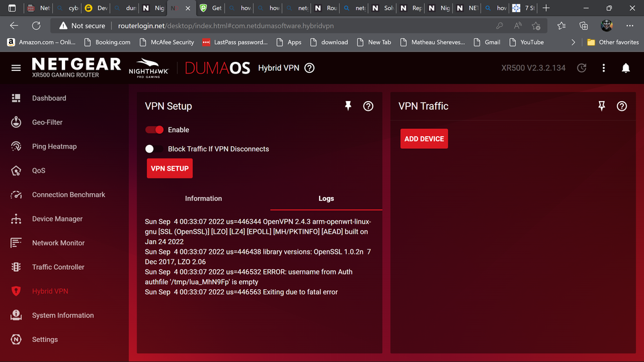Image resolution: width=644 pixels, height=362 pixels.
Task: Open QoS icon in sidebar
Action: (16, 171)
